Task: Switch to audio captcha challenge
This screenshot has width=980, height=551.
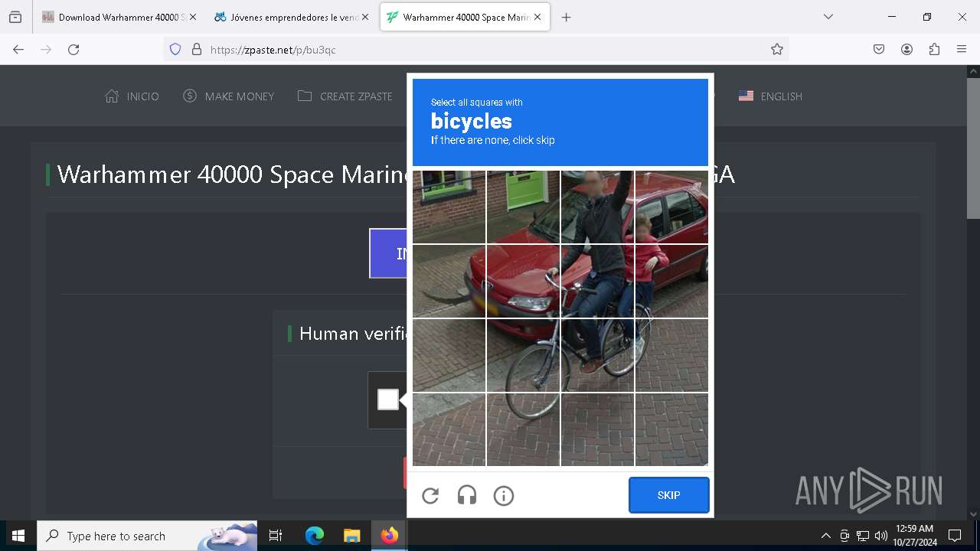Action: pos(467,496)
